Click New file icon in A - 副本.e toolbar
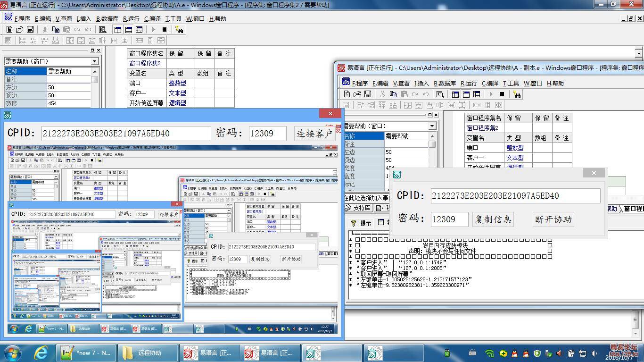Image resolution: width=644 pixels, height=362 pixels. coord(347,94)
